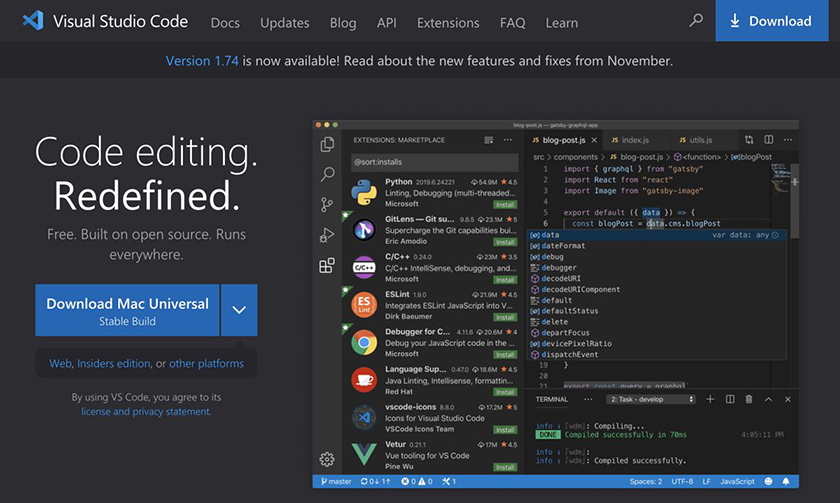Screen dimensions: 840x503
Task: Go to the Blog page
Action: pyautogui.click(x=343, y=23)
